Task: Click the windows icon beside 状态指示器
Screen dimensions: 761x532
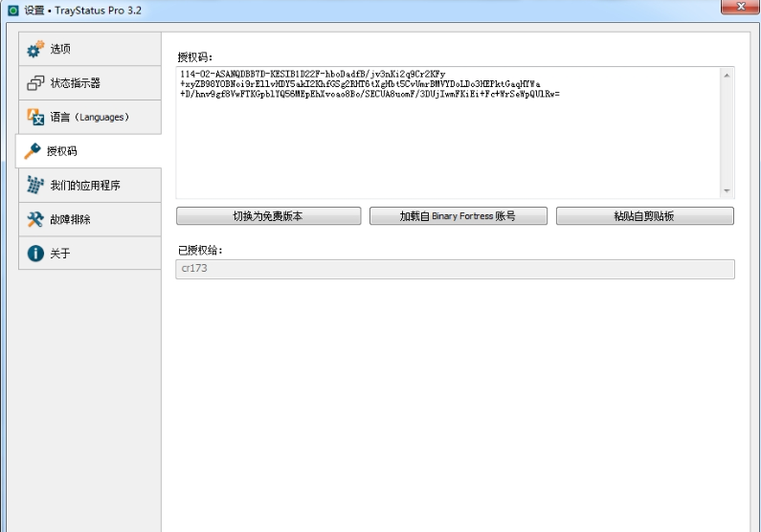Action: (35, 83)
